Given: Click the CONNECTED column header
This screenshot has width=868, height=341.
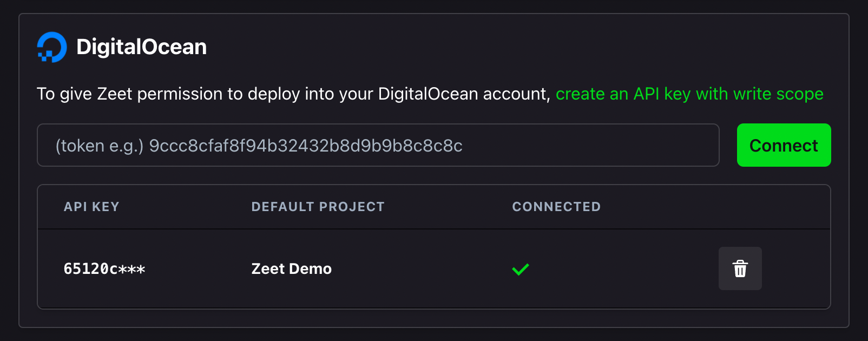Looking at the screenshot, I should point(556,207).
